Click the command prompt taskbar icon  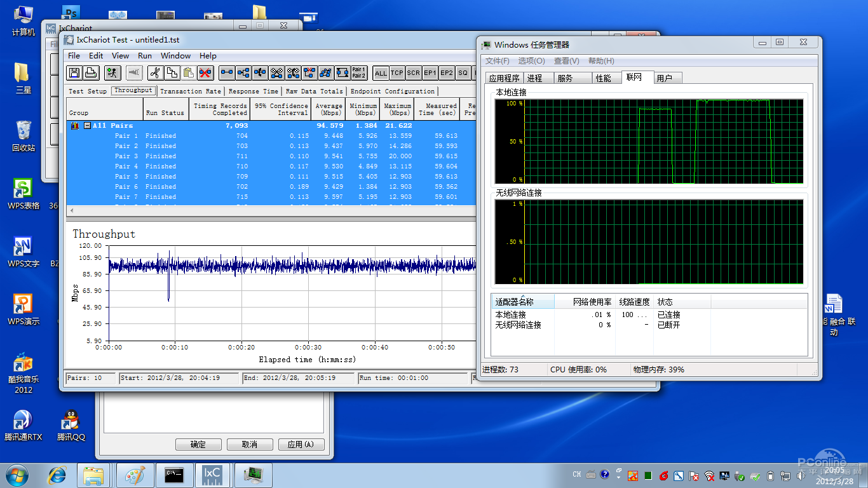pos(174,475)
